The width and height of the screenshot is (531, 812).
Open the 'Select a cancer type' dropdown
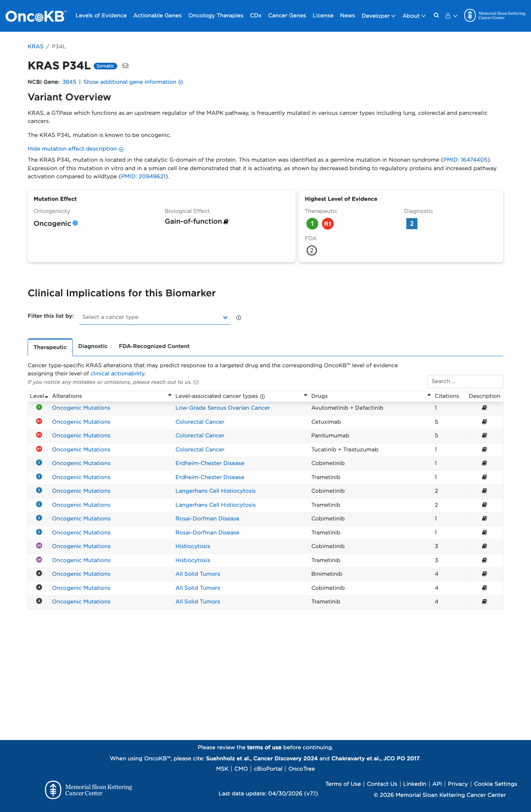(155, 317)
